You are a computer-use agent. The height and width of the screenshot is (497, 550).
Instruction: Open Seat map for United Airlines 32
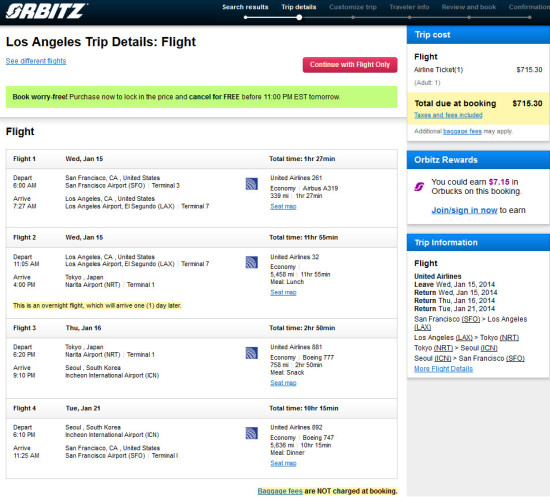283,293
